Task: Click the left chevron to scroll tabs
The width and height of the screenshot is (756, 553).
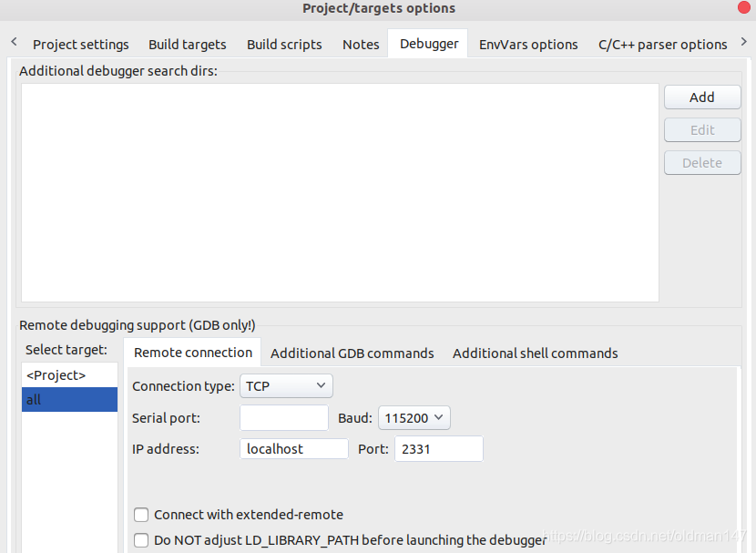Action: (x=13, y=41)
